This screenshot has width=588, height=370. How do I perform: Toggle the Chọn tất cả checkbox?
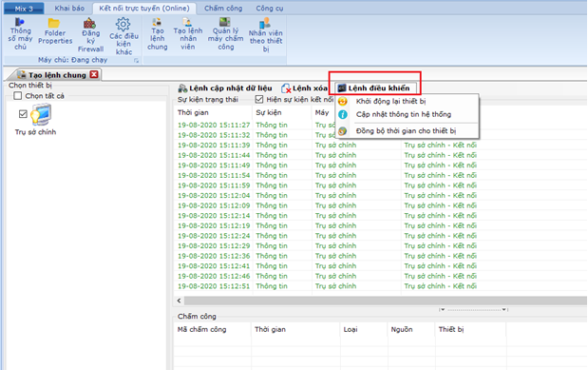coord(18,96)
